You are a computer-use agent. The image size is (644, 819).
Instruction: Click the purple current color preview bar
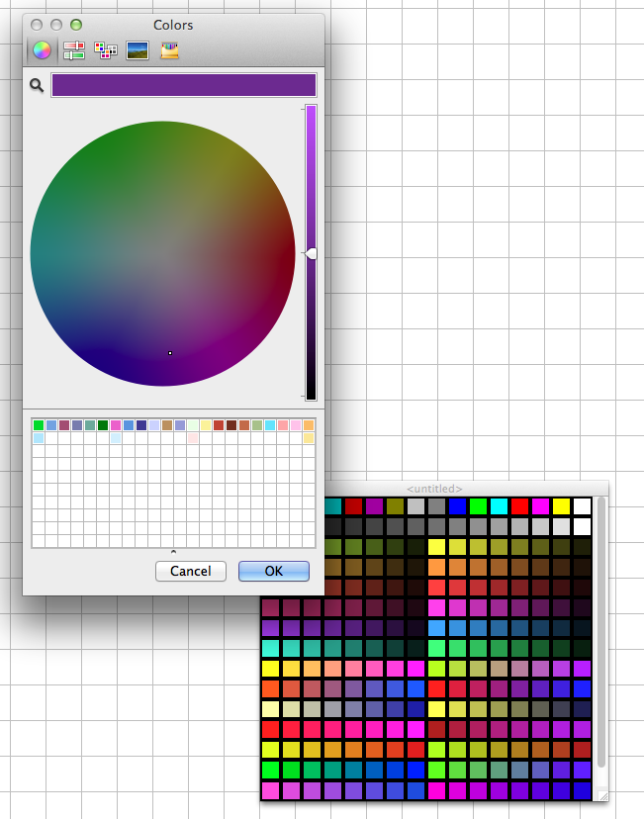coord(184,85)
